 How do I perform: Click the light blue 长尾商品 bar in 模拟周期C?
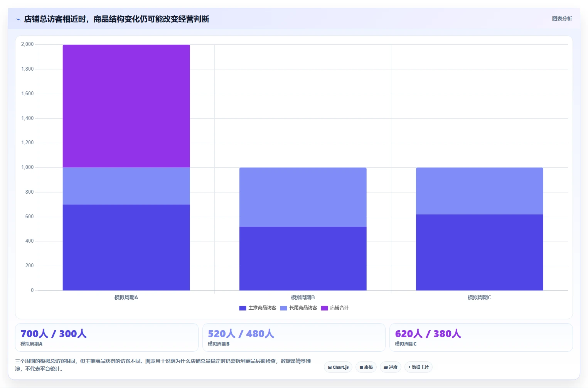479,191
